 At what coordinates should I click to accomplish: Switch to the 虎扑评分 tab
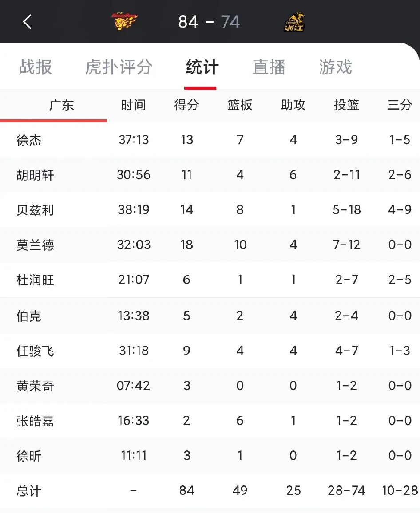click(119, 67)
